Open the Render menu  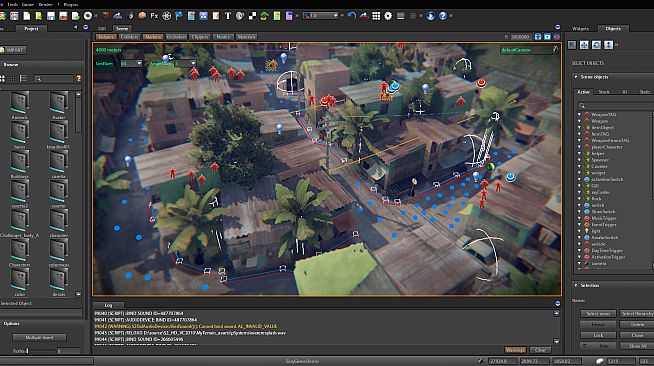tap(45, 4)
